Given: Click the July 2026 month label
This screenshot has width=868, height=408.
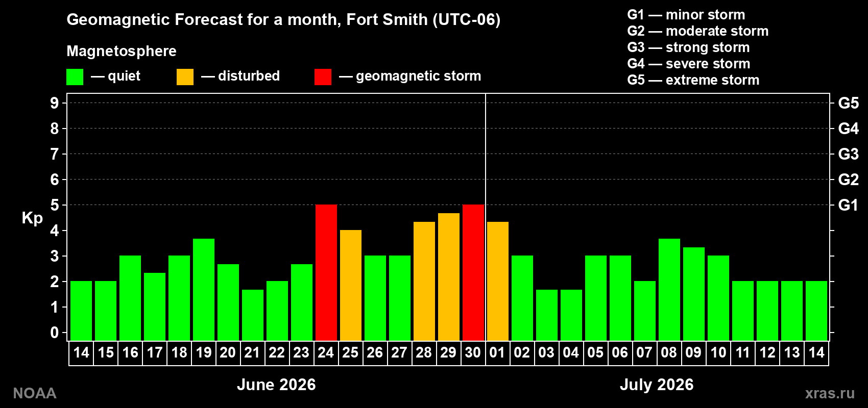Looking at the screenshot, I should click(x=657, y=385).
